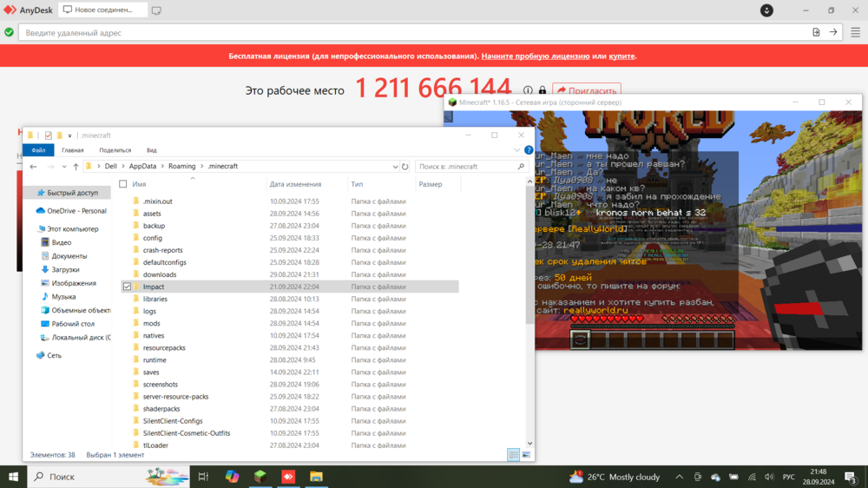Click купите link in license banner

click(x=621, y=56)
